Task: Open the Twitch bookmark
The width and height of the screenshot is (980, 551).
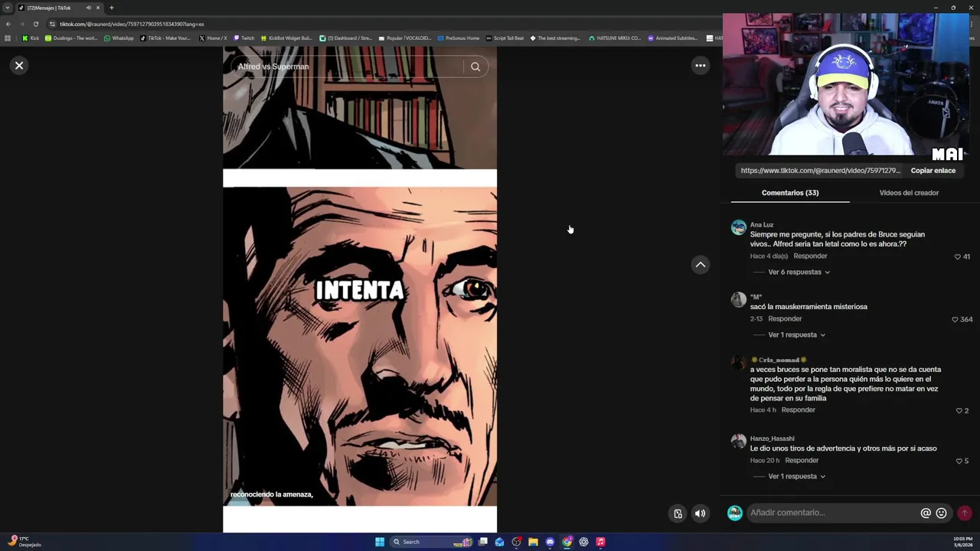Action: point(244,38)
